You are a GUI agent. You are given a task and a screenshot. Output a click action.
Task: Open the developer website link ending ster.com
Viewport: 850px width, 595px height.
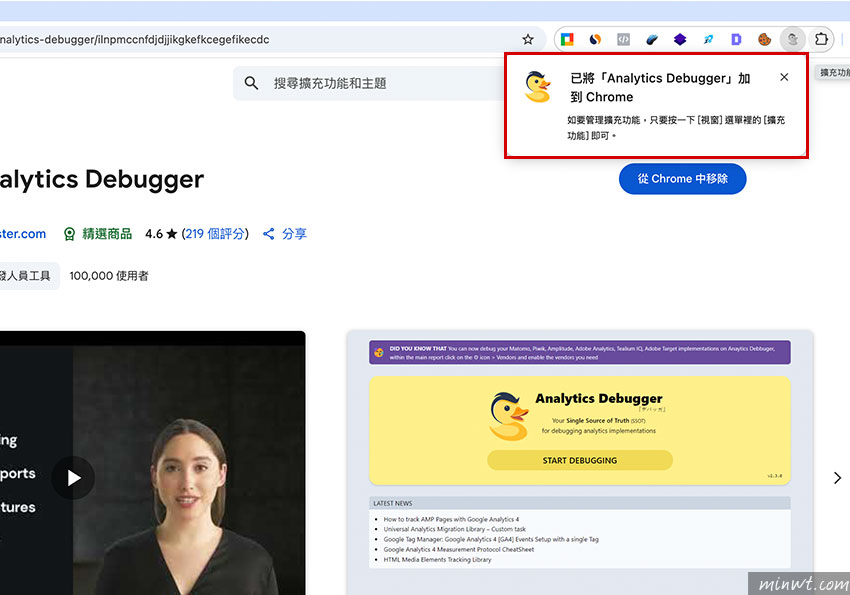click(x=23, y=234)
